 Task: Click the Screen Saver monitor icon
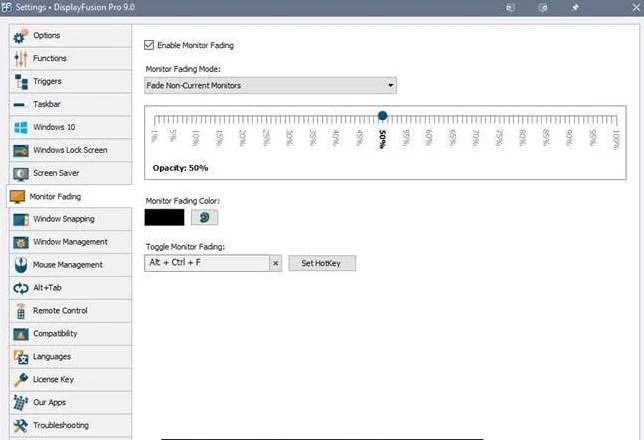pos(21,174)
